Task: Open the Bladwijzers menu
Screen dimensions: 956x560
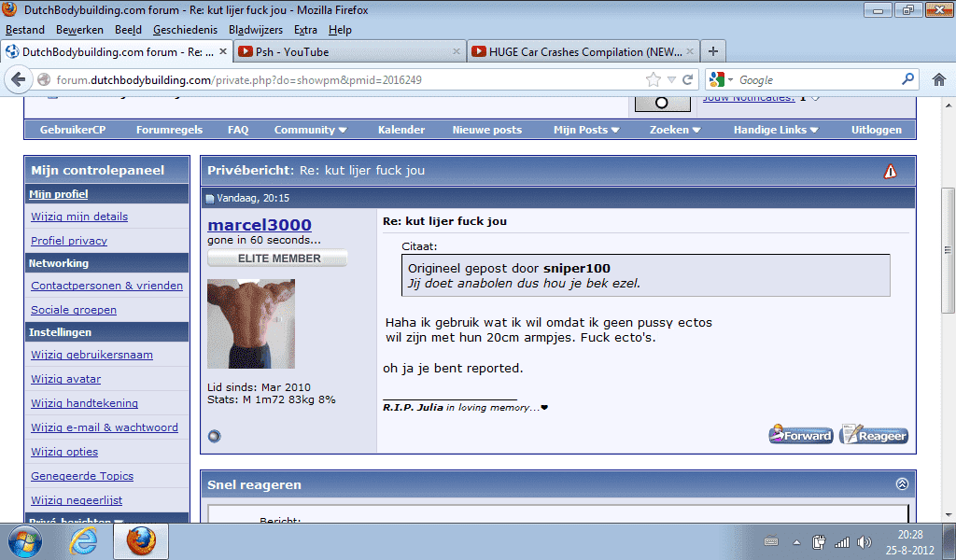Action: click(255, 30)
